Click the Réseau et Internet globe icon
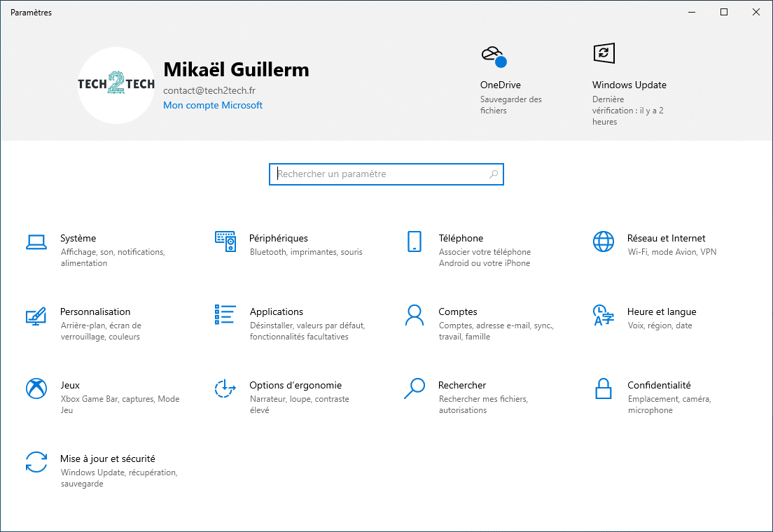The width and height of the screenshot is (773, 532). point(604,241)
